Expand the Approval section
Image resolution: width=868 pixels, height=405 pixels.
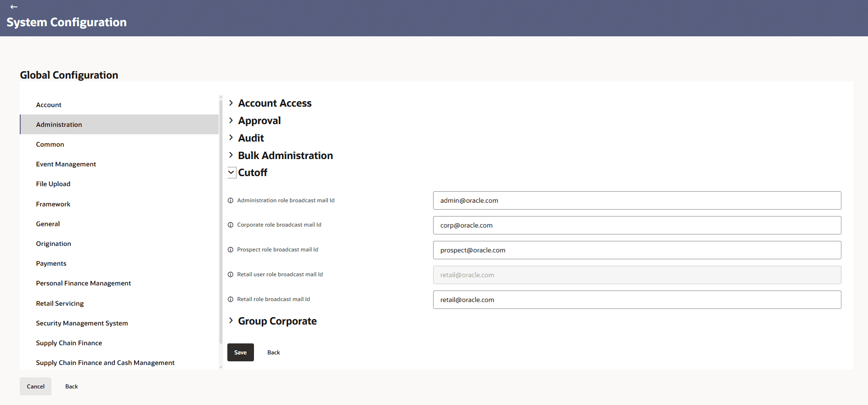(x=231, y=120)
